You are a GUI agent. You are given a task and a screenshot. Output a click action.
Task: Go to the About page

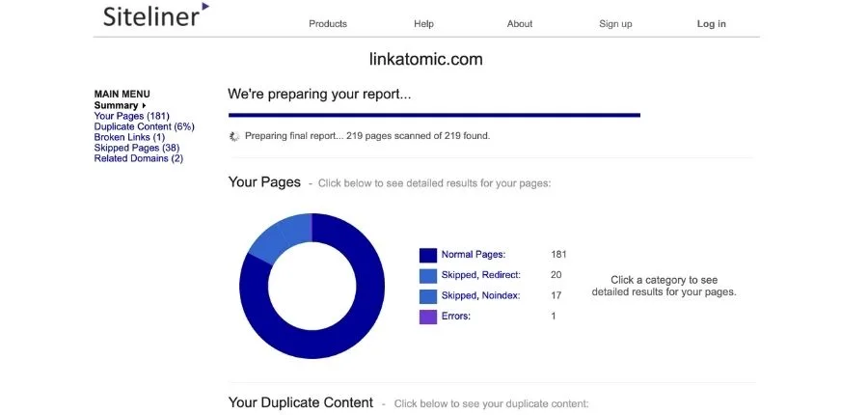pyautogui.click(x=520, y=24)
